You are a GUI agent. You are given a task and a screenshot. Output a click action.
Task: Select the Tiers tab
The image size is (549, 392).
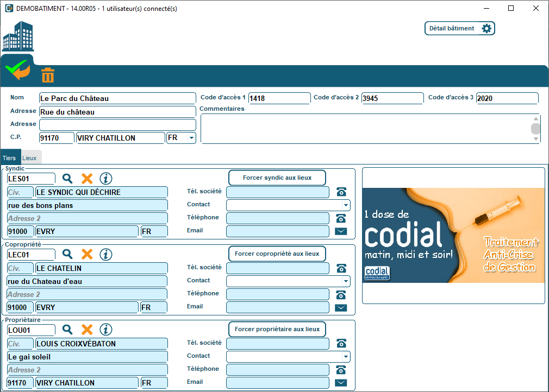(x=9, y=158)
